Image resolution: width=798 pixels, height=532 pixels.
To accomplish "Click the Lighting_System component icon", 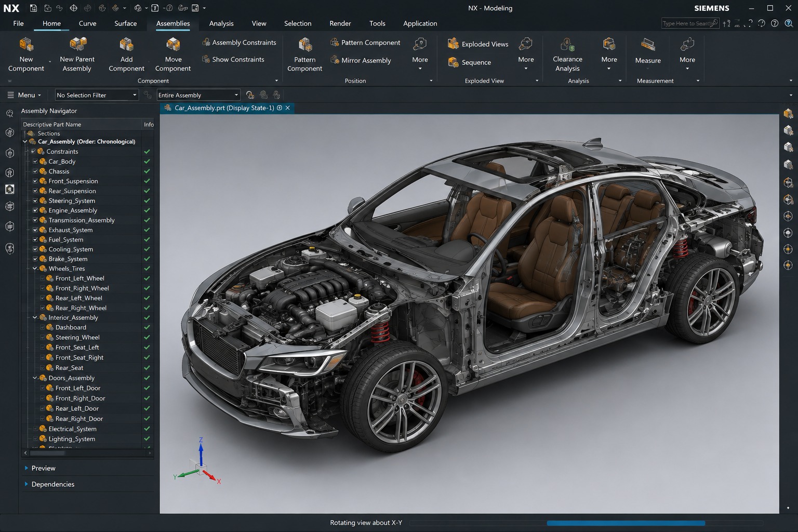I will [43, 439].
